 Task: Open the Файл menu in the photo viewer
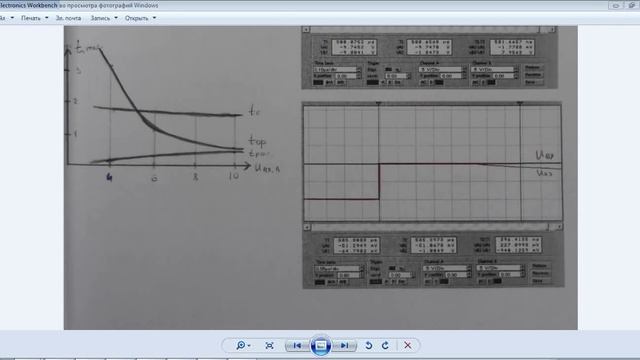point(7,18)
